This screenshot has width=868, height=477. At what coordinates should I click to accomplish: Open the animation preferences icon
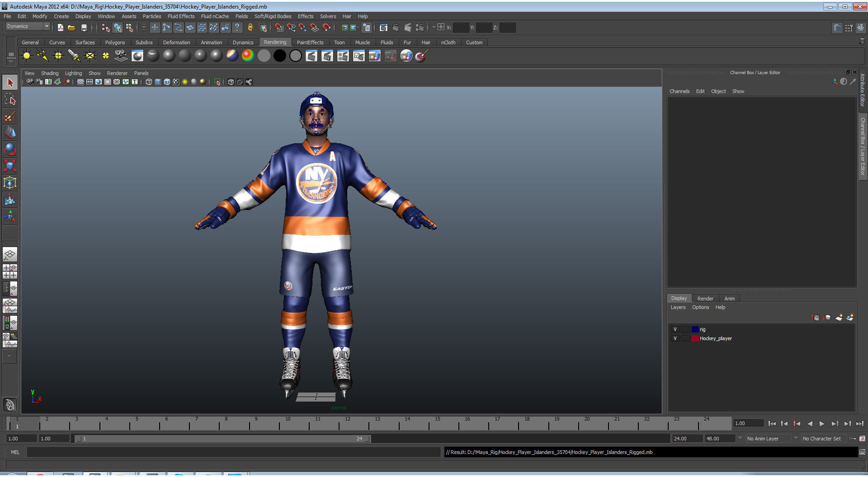pyautogui.click(x=862, y=439)
